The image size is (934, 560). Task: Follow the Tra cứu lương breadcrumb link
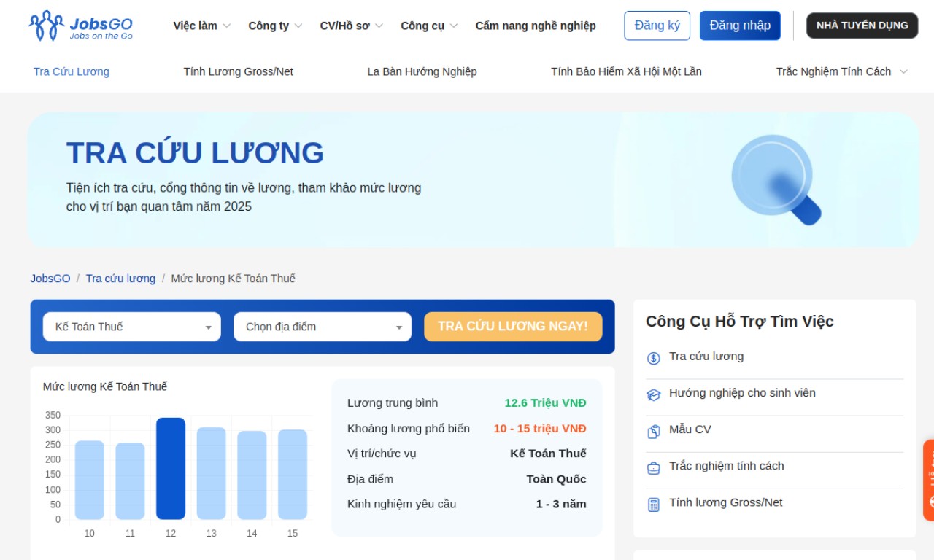pyautogui.click(x=120, y=279)
